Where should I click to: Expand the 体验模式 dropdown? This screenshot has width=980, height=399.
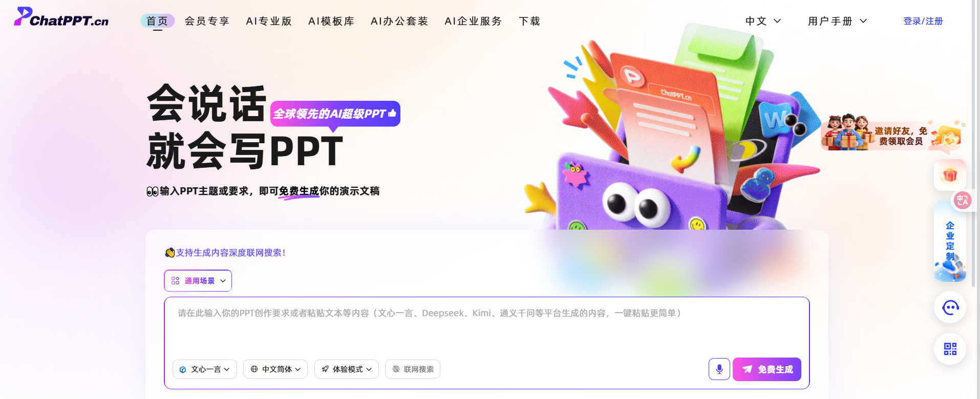347,369
